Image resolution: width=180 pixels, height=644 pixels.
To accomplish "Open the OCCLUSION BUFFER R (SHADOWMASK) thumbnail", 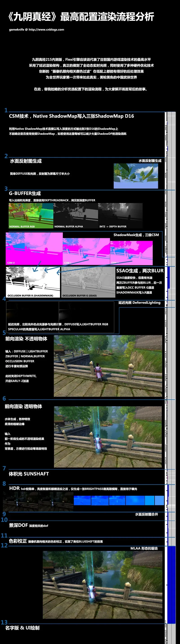I will tap(33, 282).
